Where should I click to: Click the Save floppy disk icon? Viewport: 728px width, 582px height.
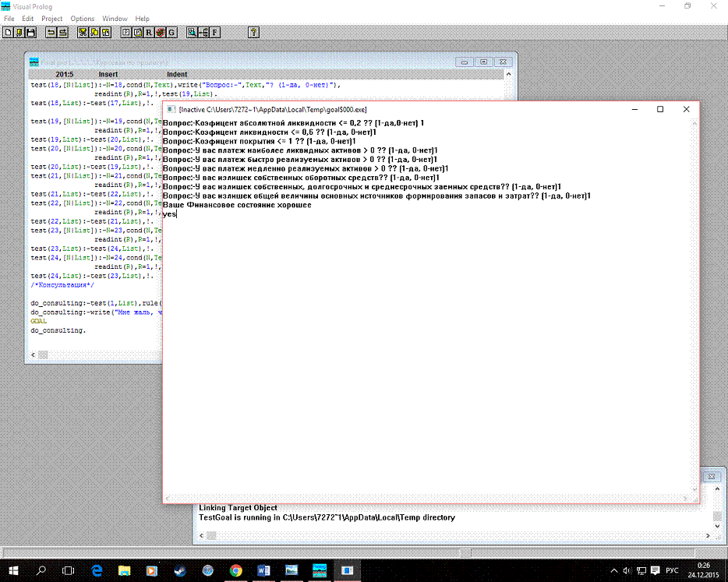click(30, 33)
